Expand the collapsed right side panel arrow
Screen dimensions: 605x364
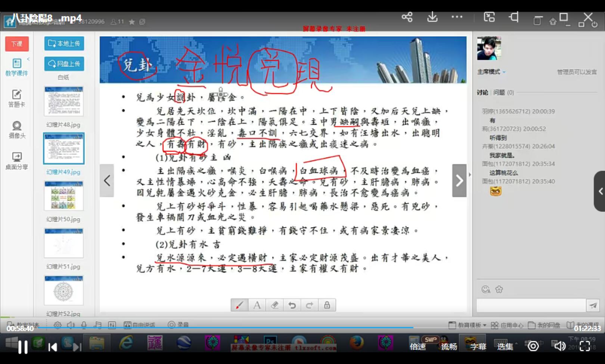[x=600, y=191]
